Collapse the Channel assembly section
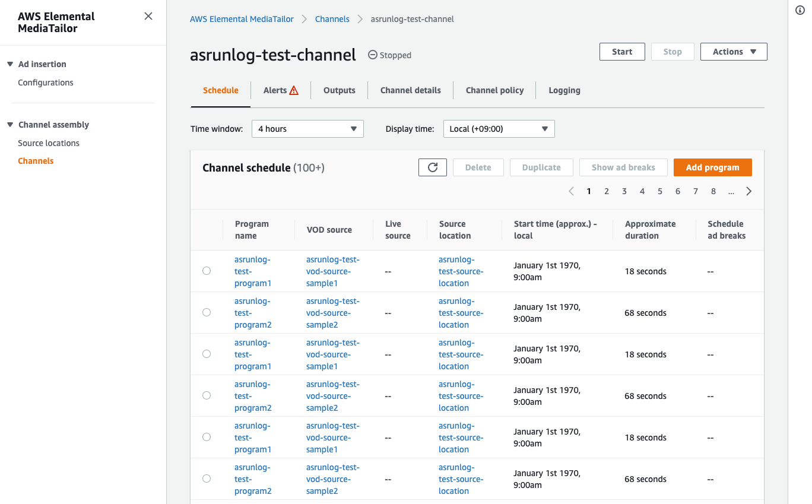The image size is (812, 504). tap(10, 125)
